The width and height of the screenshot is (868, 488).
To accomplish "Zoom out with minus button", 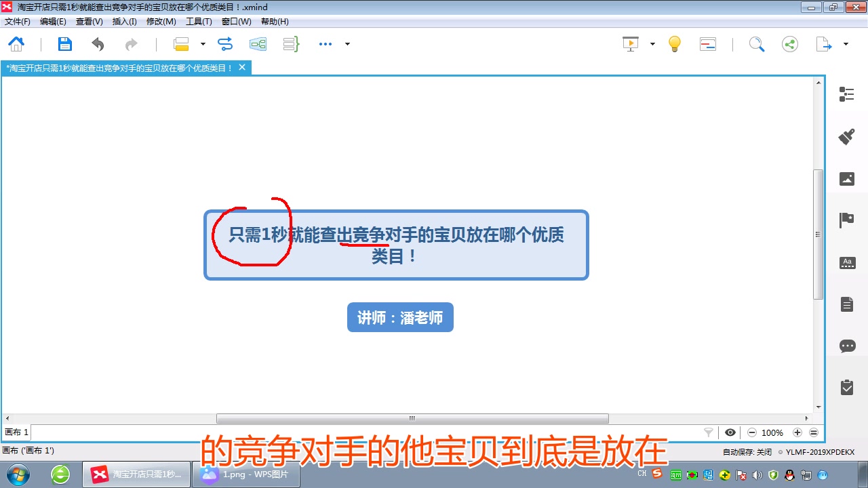I will (x=752, y=432).
